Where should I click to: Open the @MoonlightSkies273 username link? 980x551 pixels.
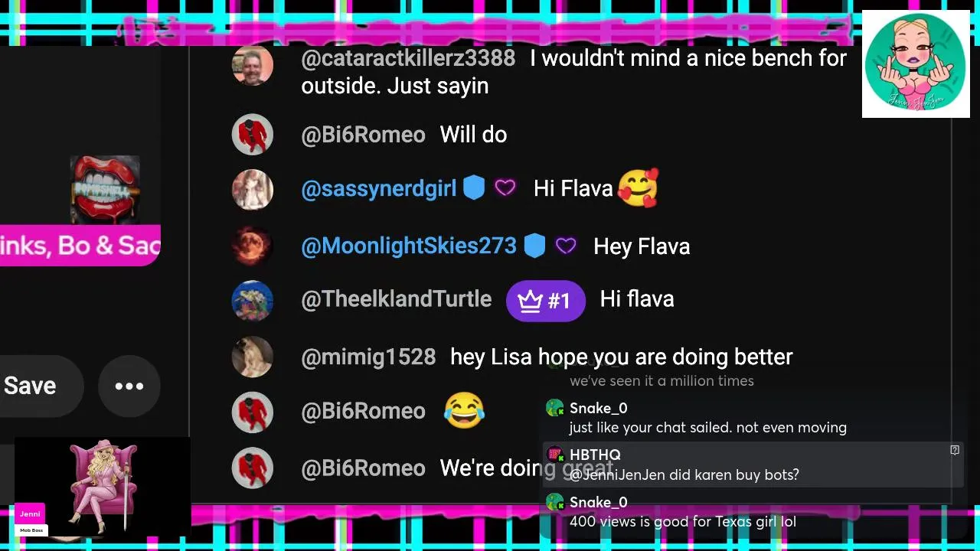(x=409, y=246)
